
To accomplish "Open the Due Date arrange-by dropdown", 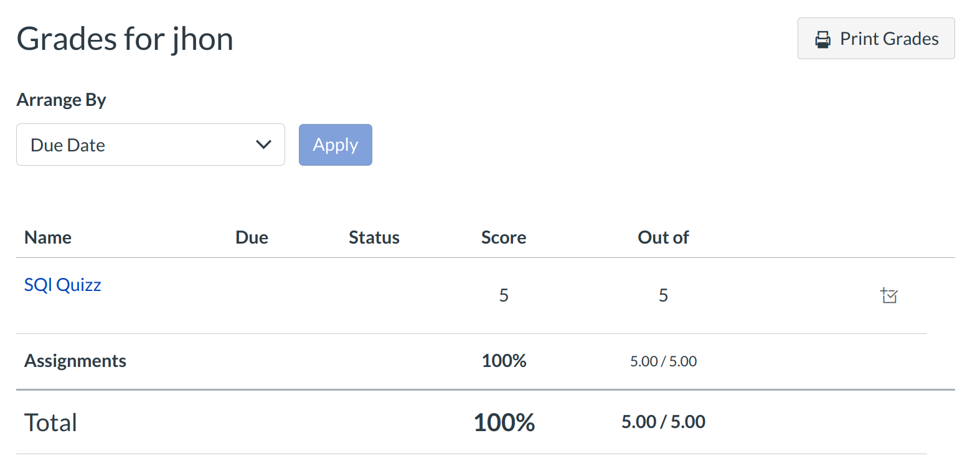I will (x=150, y=145).
